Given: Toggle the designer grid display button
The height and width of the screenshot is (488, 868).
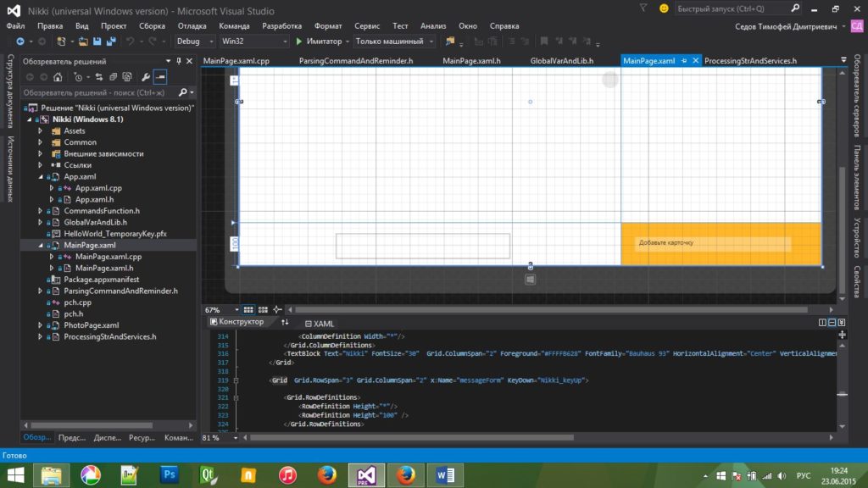Looking at the screenshot, I should point(248,310).
